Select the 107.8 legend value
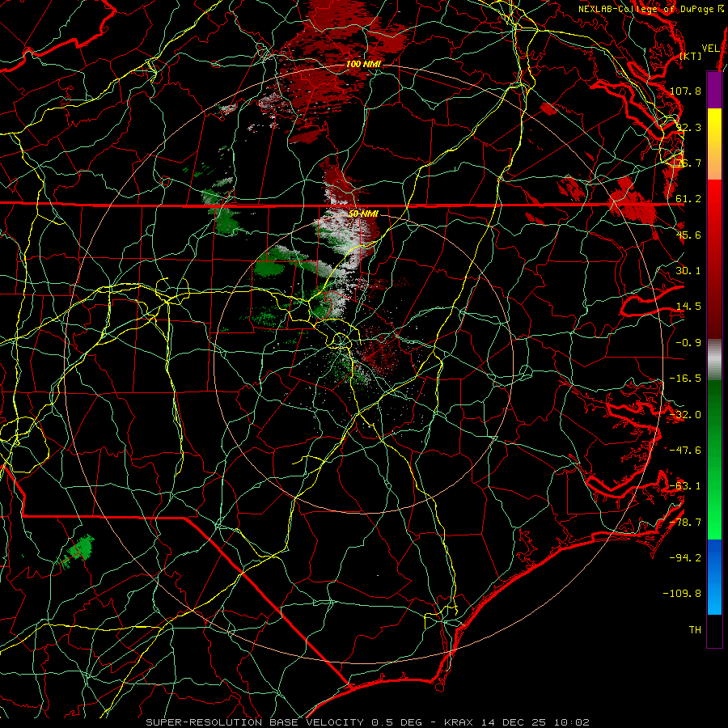This screenshot has height=728, width=728. click(685, 91)
